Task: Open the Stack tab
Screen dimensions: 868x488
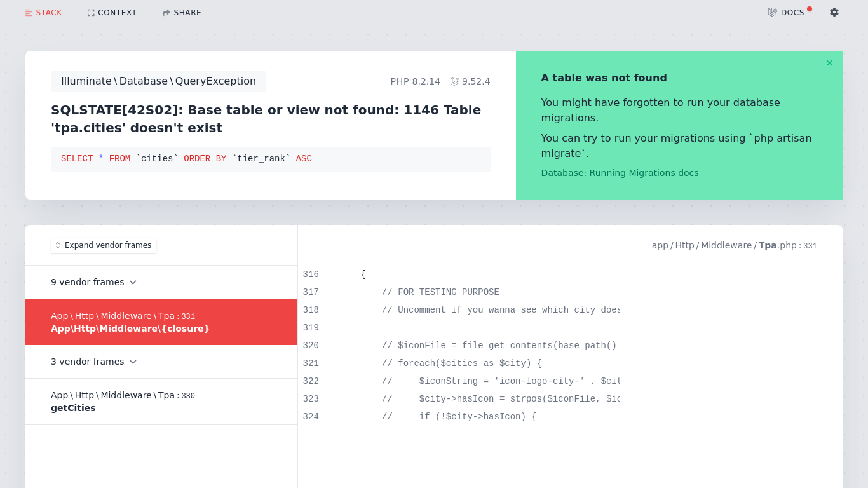Action: pyautogui.click(x=43, y=13)
